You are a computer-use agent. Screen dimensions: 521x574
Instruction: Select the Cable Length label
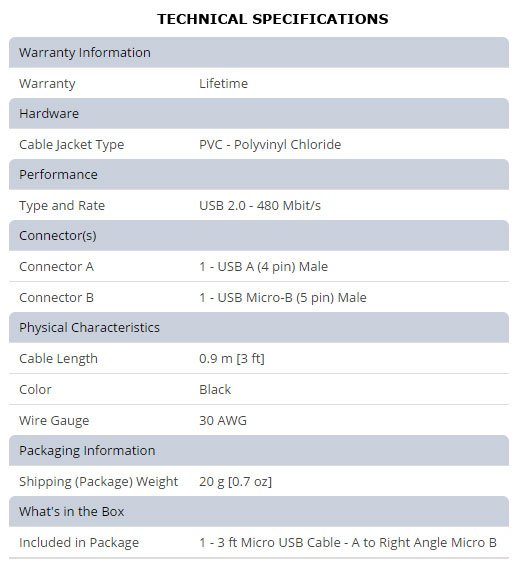tap(58, 359)
